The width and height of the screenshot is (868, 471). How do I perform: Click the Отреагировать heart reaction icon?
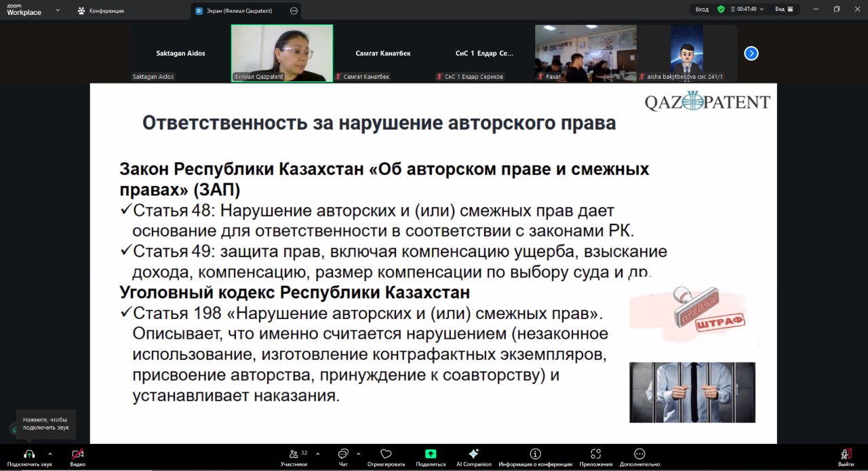point(386,454)
